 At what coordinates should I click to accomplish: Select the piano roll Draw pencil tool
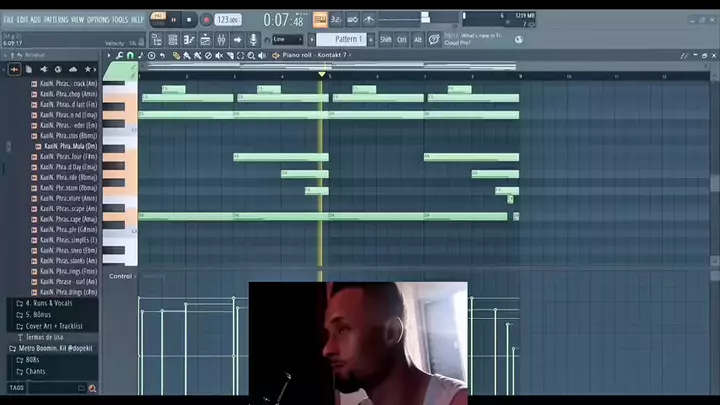pos(176,56)
